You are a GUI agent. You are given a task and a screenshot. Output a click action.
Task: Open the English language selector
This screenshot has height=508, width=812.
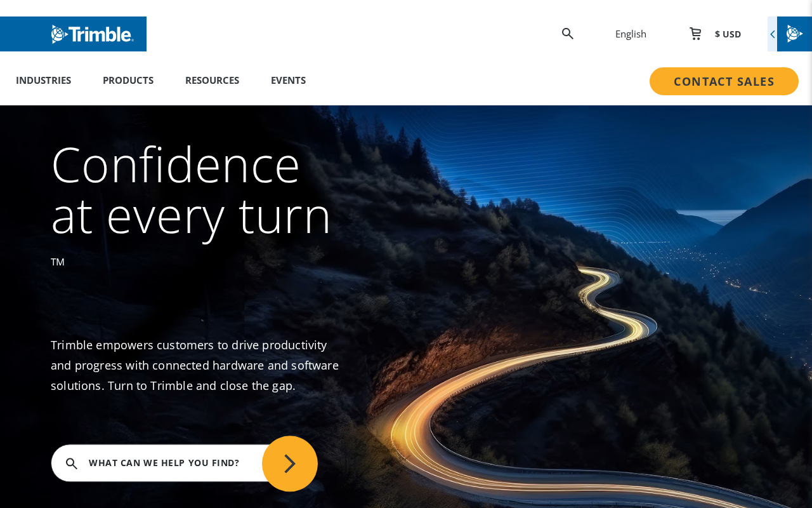pos(631,34)
